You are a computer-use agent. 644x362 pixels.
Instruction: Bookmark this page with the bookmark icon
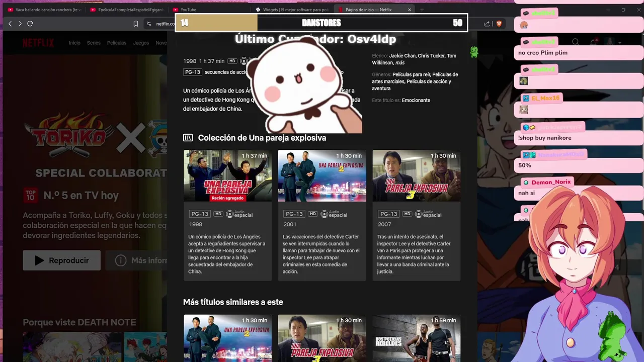coord(136,24)
